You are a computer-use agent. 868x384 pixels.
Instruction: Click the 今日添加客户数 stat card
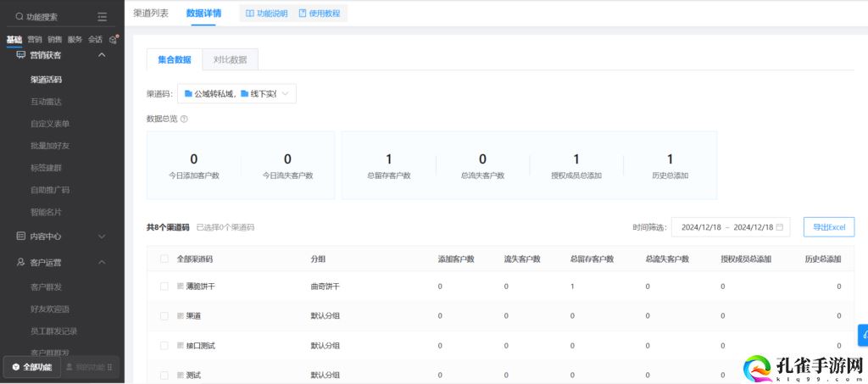point(194,165)
